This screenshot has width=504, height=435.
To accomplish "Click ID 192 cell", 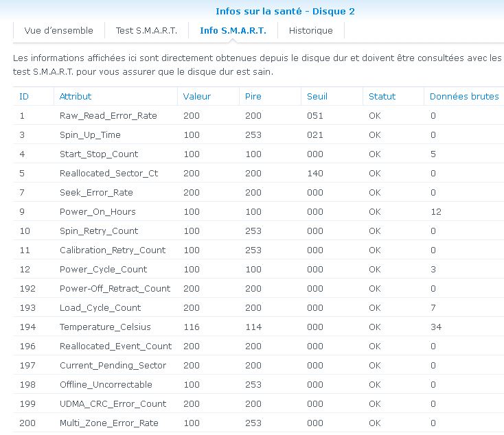I will tap(27, 288).
